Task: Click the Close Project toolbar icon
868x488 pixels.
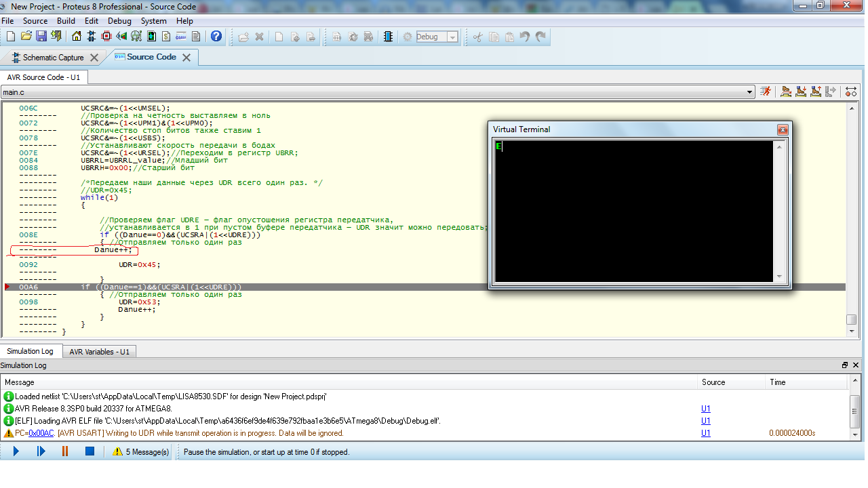Action: [56, 37]
